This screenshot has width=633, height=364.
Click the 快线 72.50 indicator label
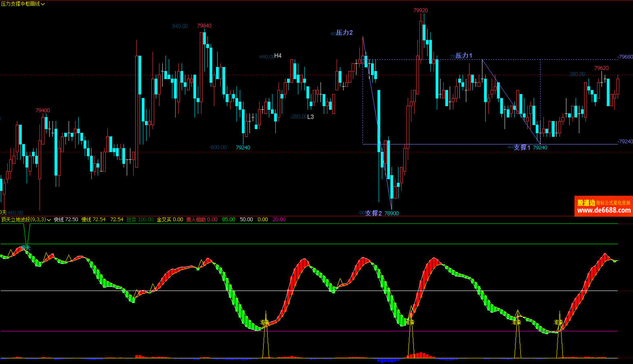click(x=66, y=220)
